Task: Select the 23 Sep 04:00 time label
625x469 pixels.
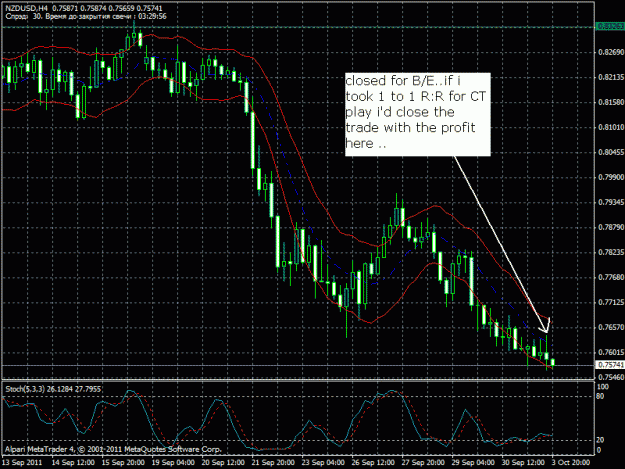Action: point(323,462)
